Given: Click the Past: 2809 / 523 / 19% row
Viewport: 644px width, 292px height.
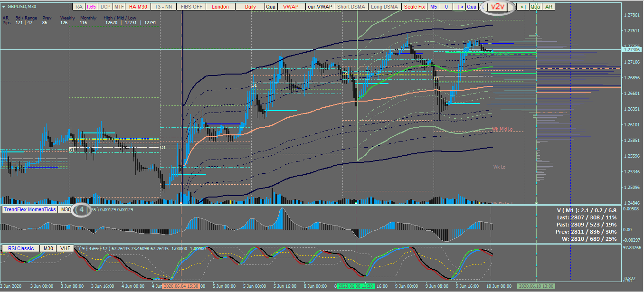Looking at the screenshot, I should point(587,224).
